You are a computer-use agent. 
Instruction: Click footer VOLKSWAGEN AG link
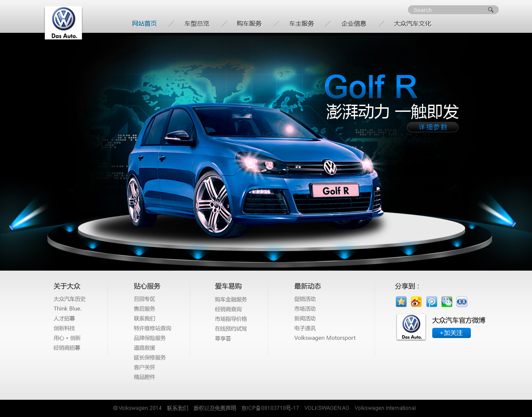coord(327,408)
